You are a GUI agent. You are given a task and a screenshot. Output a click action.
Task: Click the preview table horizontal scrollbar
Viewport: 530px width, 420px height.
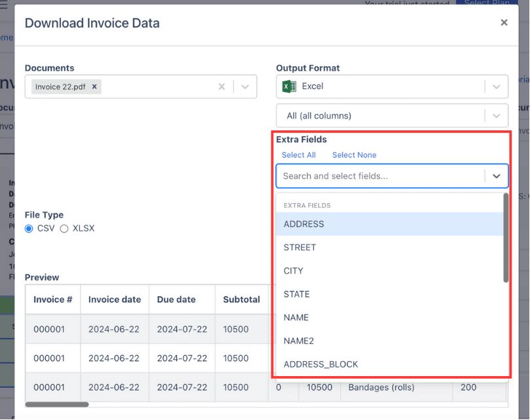tap(57, 404)
